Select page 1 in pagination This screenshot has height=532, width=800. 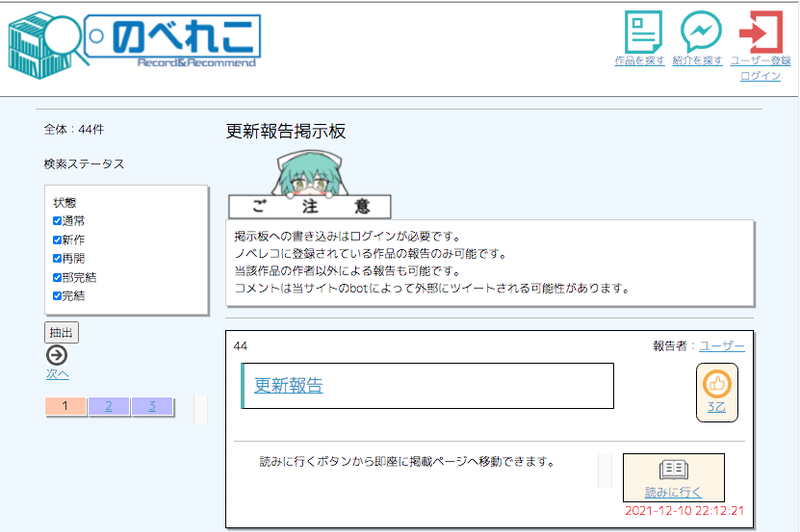click(65, 406)
